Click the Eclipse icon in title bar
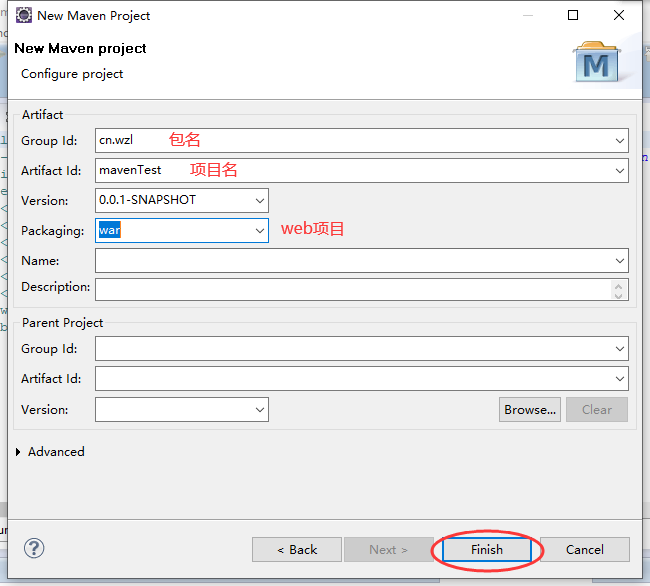The image size is (650, 586). tap(24, 15)
